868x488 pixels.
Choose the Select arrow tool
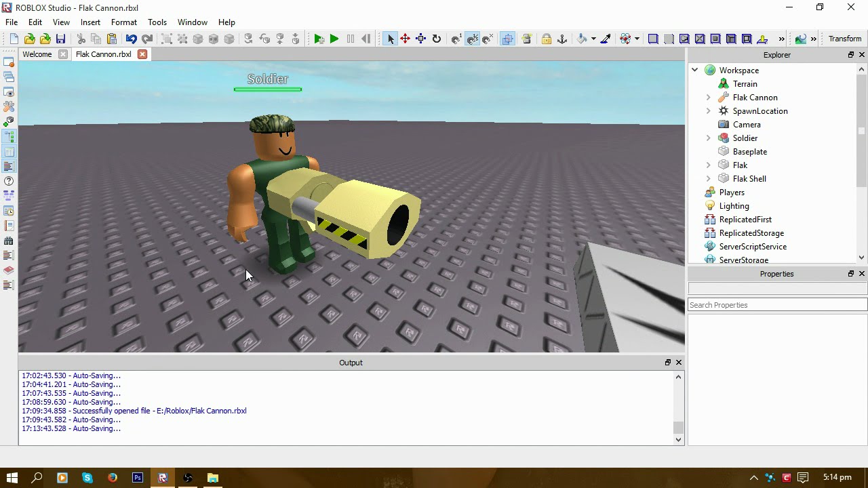[x=391, y=39]
